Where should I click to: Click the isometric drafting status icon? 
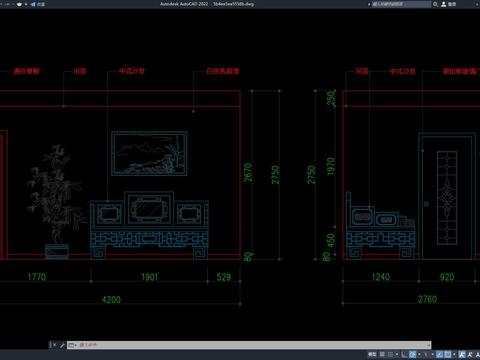pyautogui.click(x=426, y=354)
